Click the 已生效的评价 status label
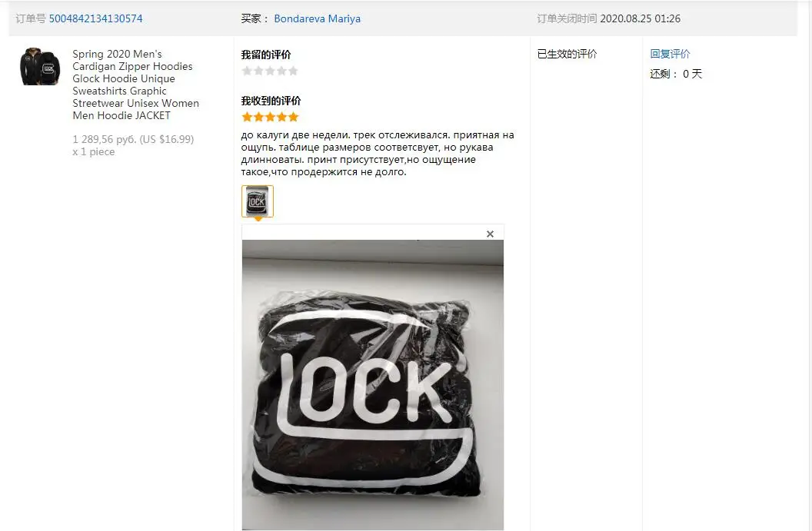This screenshot has width=812, height=531. click(567, 54)
